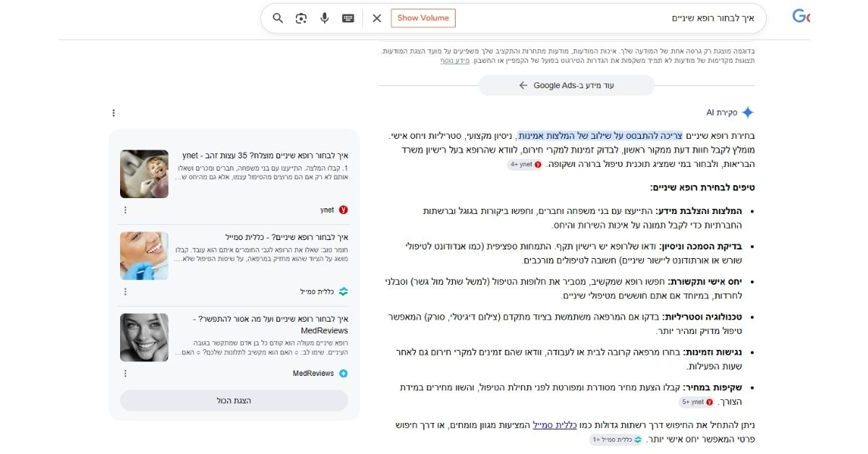The image size is (868, 454).
Task: Open the ynet article thumbnail image
Action: pyautogui.click(x=144, y=174)
